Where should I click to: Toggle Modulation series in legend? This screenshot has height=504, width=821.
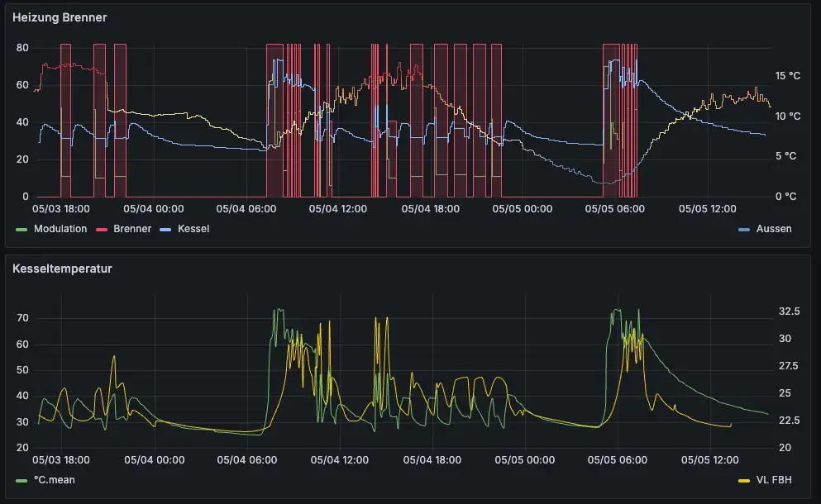[x=60, y=229]
